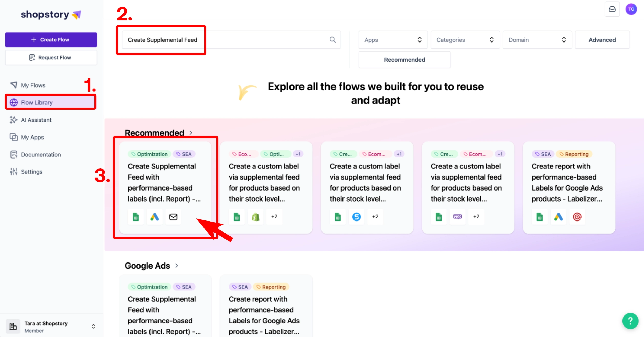The width and height of the screenshot is (644, 337).
Task: Click Google Ads icon on first Recommended card
Action: (x=154, y=217)
